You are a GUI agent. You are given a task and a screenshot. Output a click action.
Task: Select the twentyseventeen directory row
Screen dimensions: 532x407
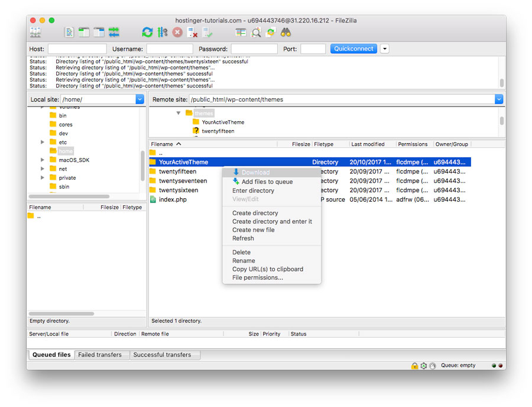tap(310, 181)
